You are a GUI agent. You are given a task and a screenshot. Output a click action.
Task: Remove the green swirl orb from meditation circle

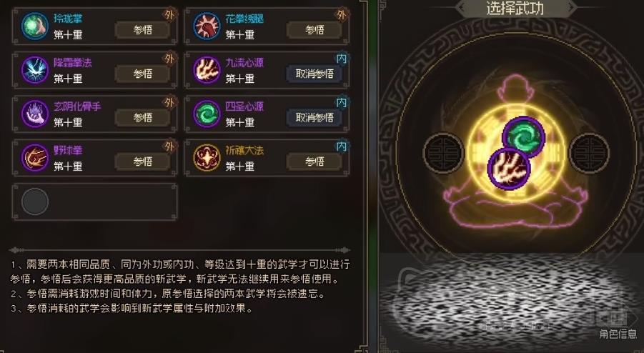pos(523,137)
